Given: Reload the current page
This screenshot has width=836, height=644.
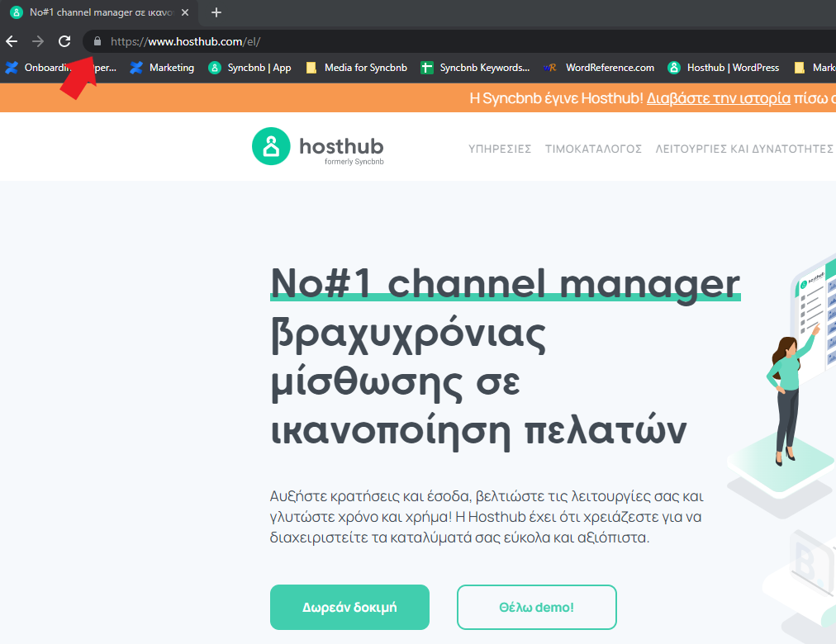Looking at the screenshot, I should tap(64, 41).
